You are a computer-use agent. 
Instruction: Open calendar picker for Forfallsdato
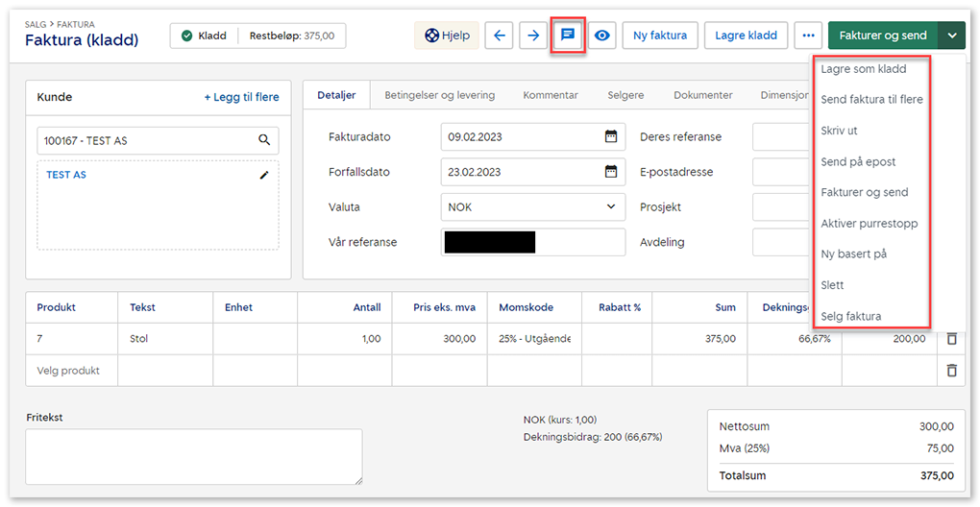click(x=610, y=172)
